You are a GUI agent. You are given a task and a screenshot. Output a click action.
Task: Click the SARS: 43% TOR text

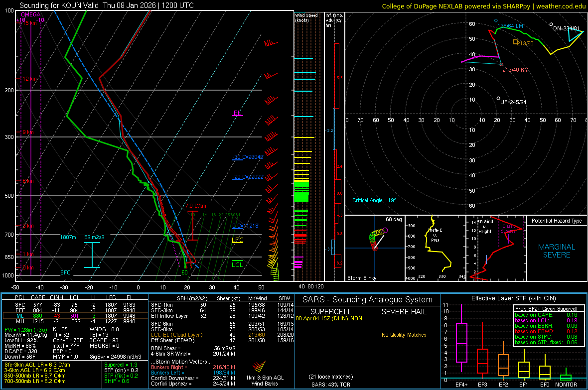[x=330, y=385]
